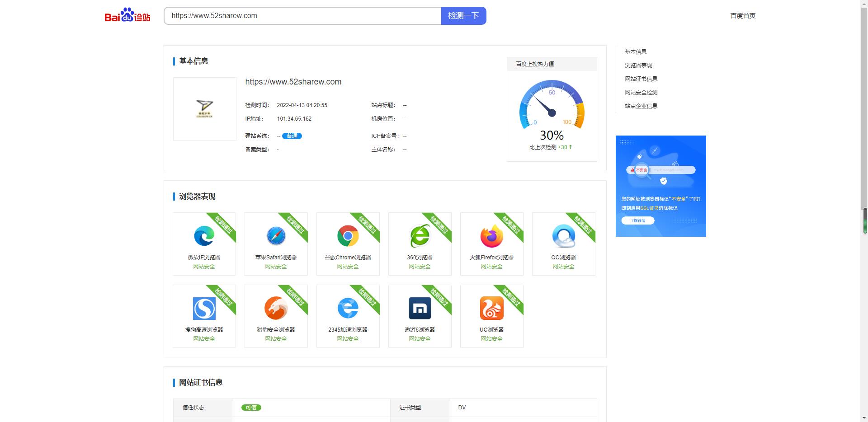Click the 30% heat value

552,136
